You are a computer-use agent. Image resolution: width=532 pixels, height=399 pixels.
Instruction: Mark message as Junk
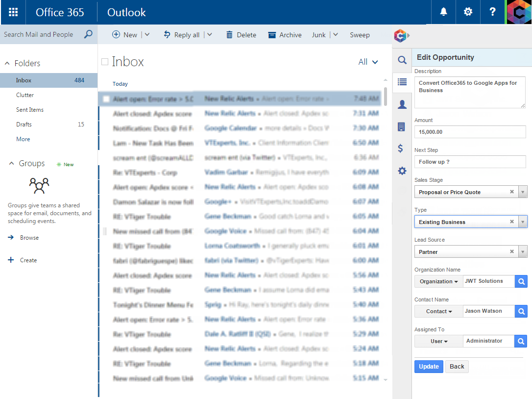[318, 35]
